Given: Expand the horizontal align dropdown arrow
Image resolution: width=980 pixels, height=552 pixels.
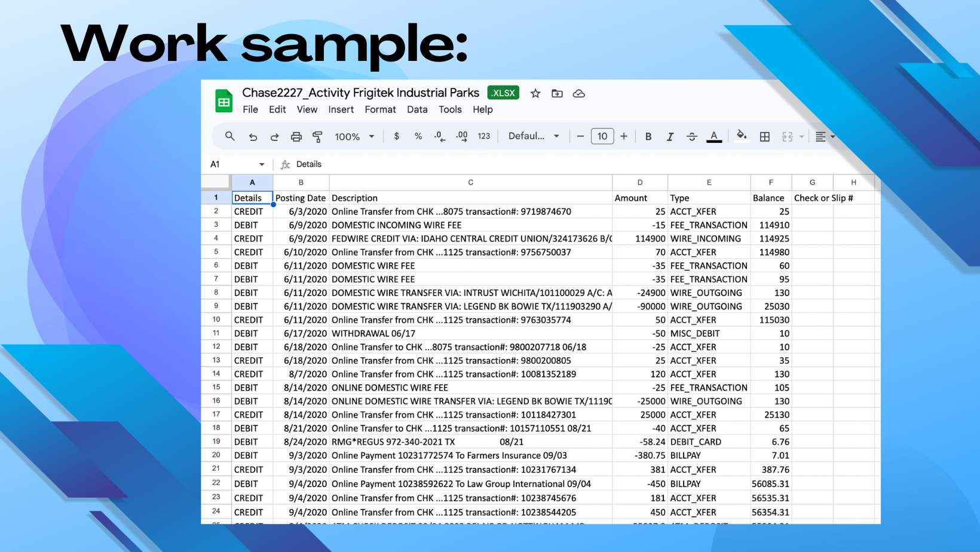Looking at the screenshot, I should tap(832, 137).
